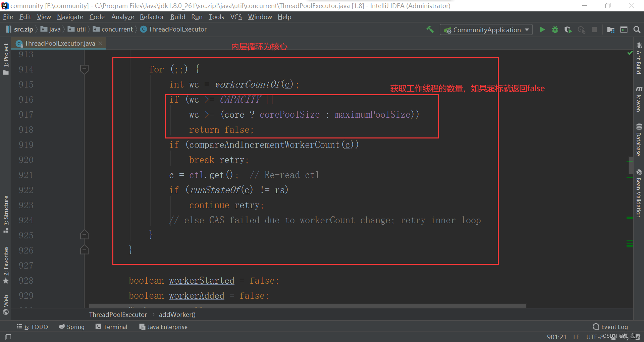Click the Run with Coverage shield icon
Viewport: 644px width, 342px height.
point(568,30)
